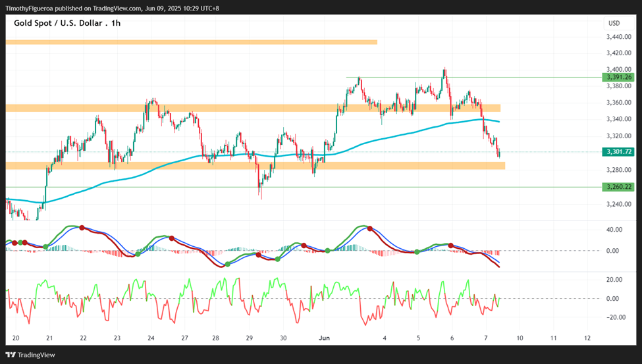The image size is (642, 364).
Task: Select the 27 date axis label
Action: click(184, 338)
